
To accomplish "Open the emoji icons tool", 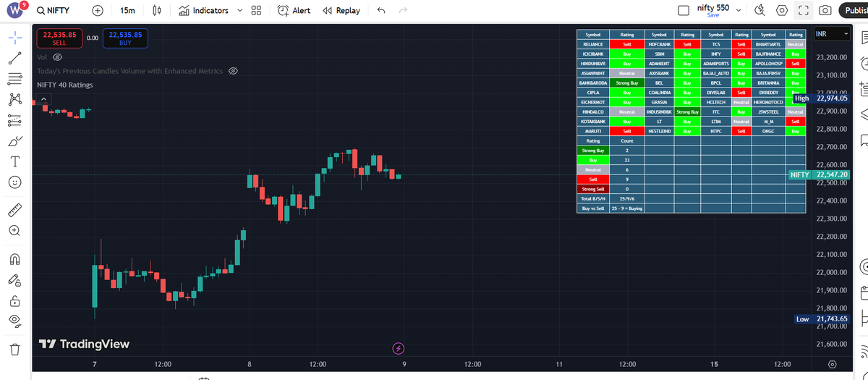I will 14,182.
